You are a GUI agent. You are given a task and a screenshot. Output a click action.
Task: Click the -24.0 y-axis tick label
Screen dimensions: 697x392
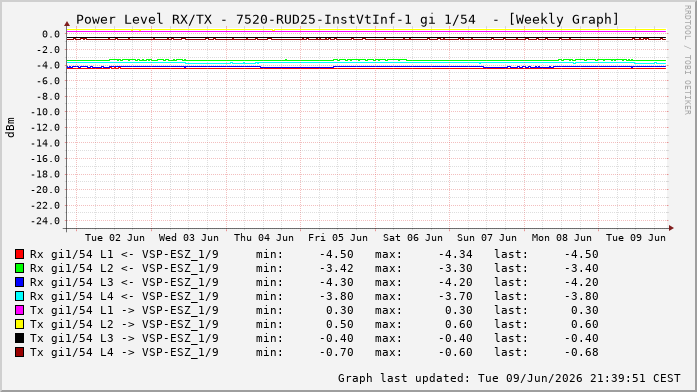pyautogui.click(x=45, y=221)
